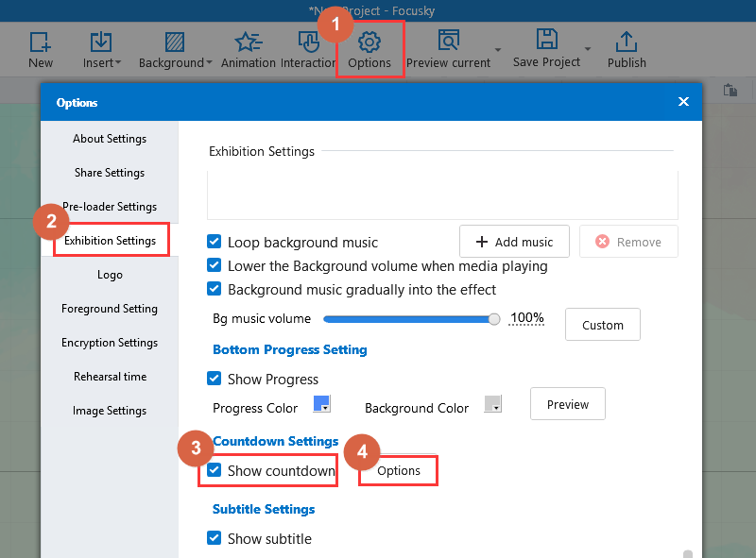The height and width of the screenshot is (558, 756).
Task: Uncheck Show Progress
Action: 215,379
